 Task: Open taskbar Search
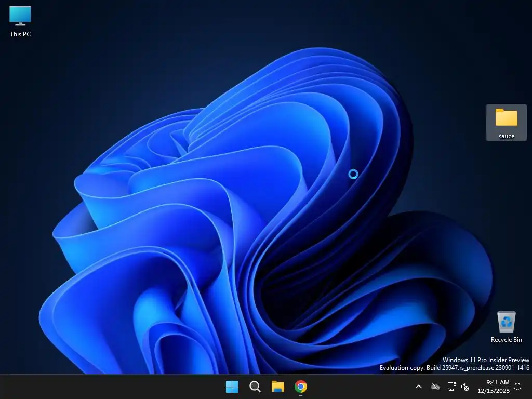(255, 387)
